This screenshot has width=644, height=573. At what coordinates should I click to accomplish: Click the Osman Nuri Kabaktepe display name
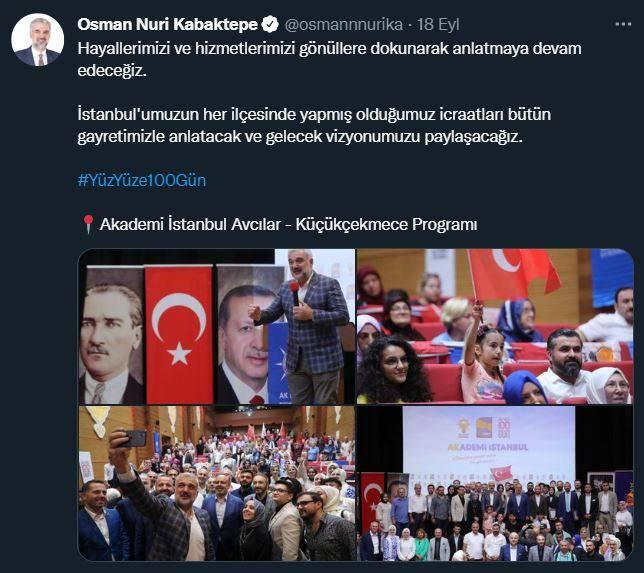[168, 25]
